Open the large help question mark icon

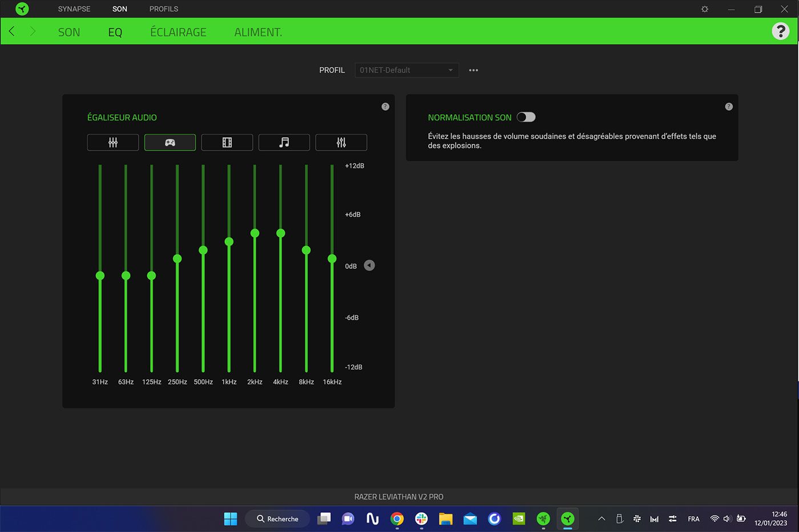(x=780, y=31)
